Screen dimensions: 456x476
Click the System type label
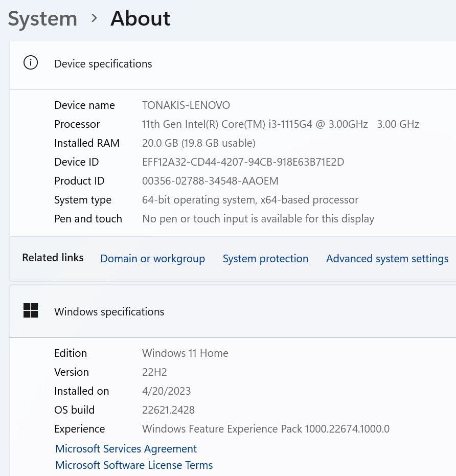[x=83, y=200]
